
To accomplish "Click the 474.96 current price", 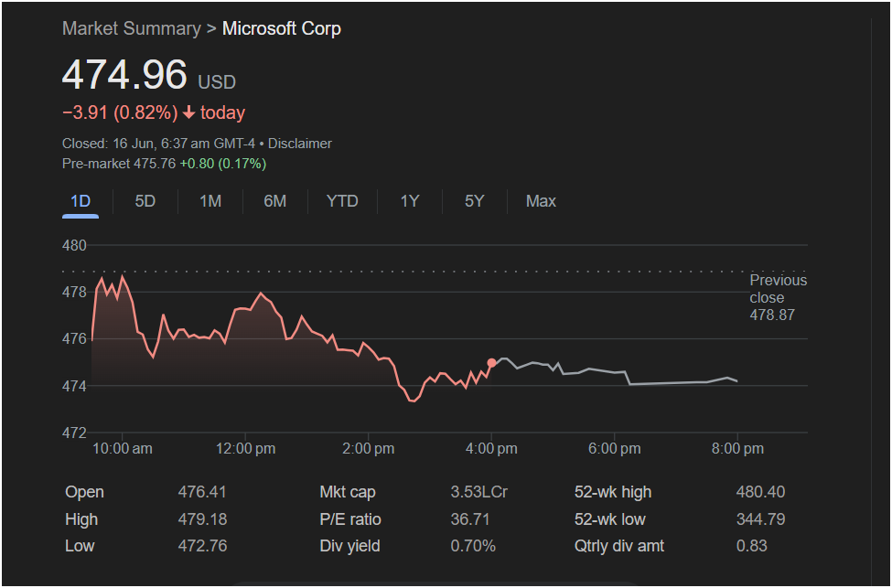I will [124, 74].
